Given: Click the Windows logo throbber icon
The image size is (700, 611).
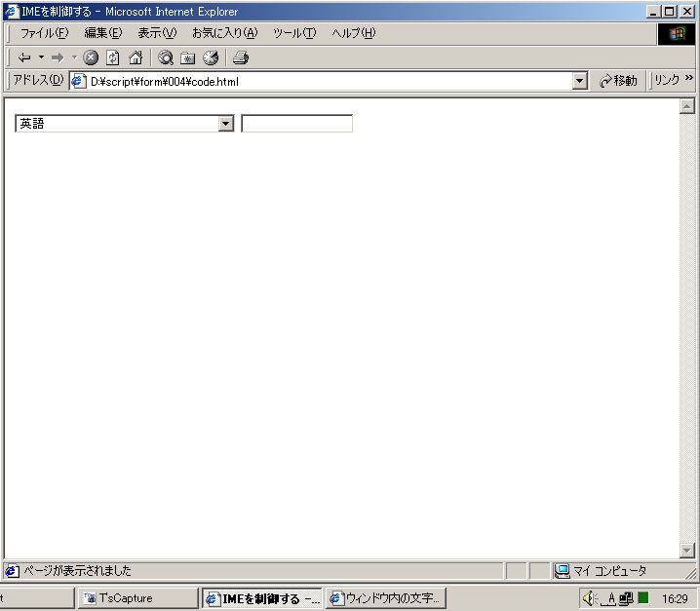Looking at the screenshot, I should [x=677, y=34].
